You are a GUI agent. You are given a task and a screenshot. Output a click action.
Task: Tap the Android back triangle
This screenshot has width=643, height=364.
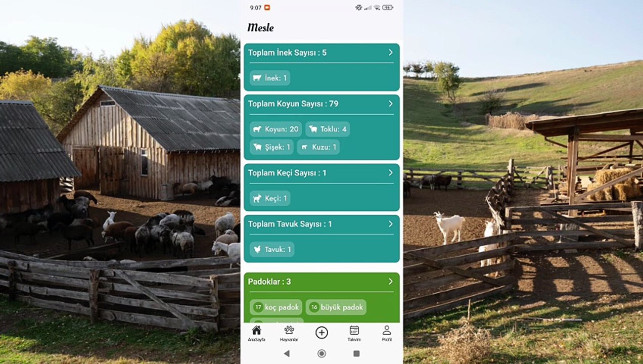click(287, 353)
